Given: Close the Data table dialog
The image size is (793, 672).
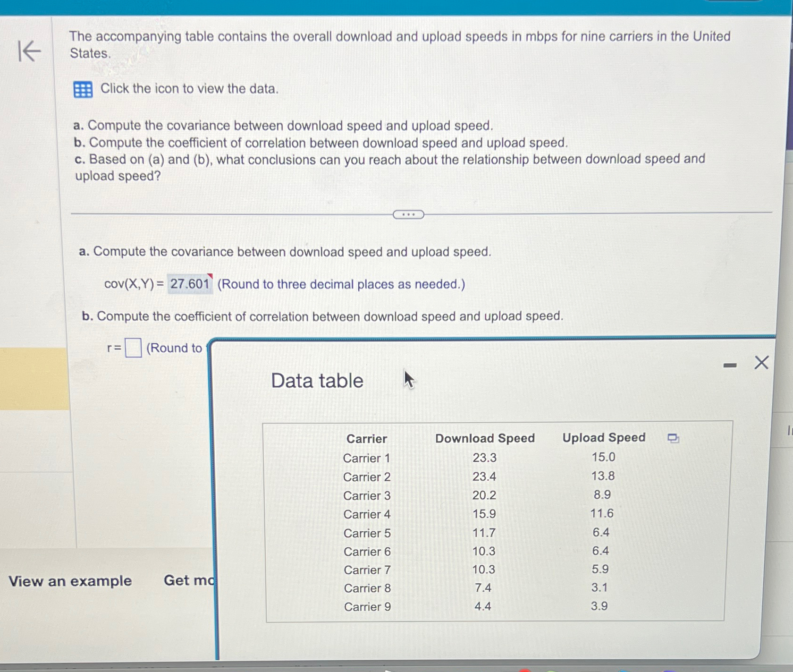Looking at the screenshot, I should click(x=761, y=363).
